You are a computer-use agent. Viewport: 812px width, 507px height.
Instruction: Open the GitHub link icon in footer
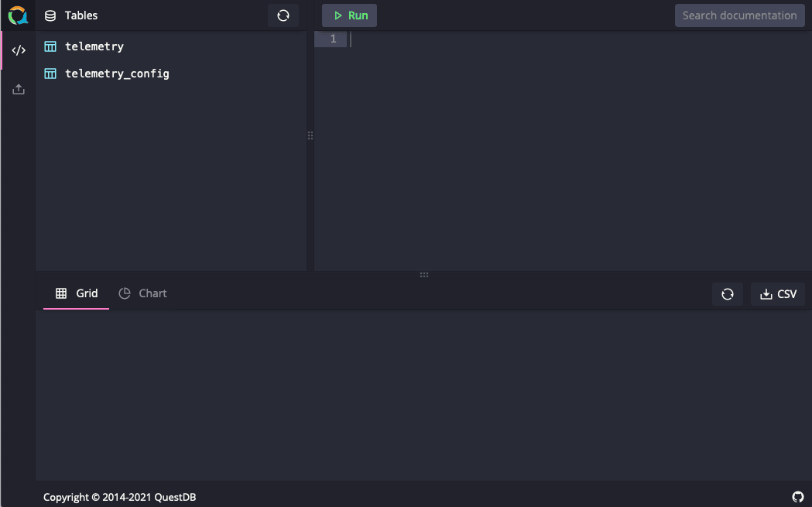pos(798,497)
